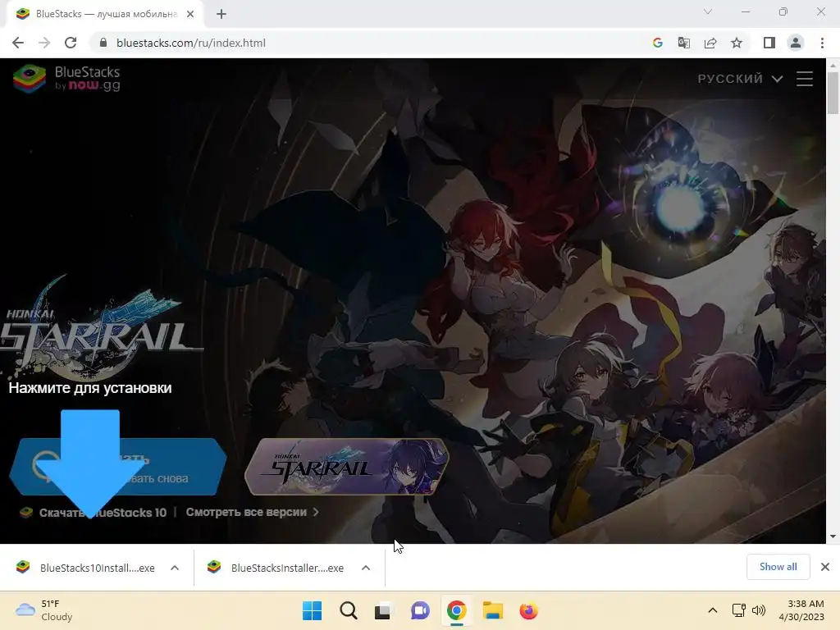Viewport: 840px width, 630px height.
Task: Click the scrollbar down arrow
Action: pos(833,536)
